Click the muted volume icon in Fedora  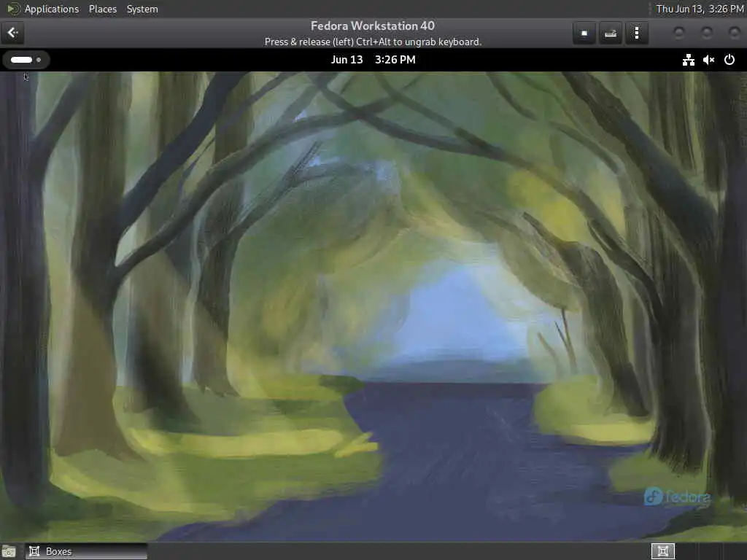[x=709, y=60]
